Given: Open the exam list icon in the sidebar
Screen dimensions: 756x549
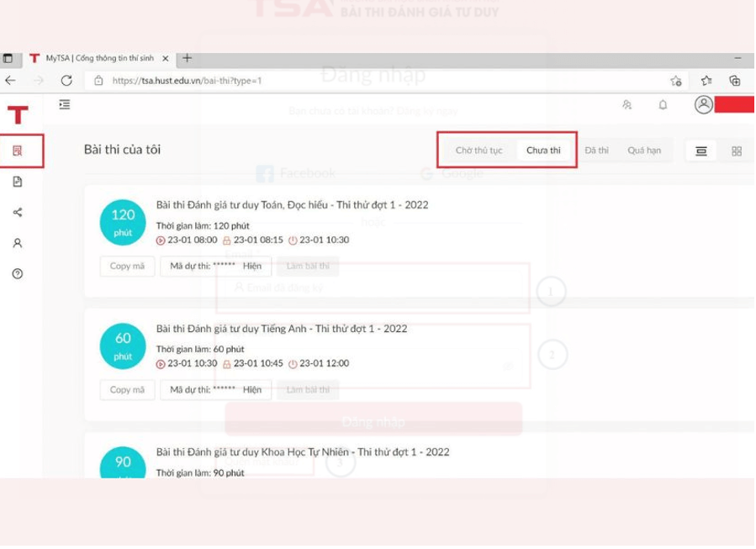Looking at the screenshot, I should coord(18,151).
